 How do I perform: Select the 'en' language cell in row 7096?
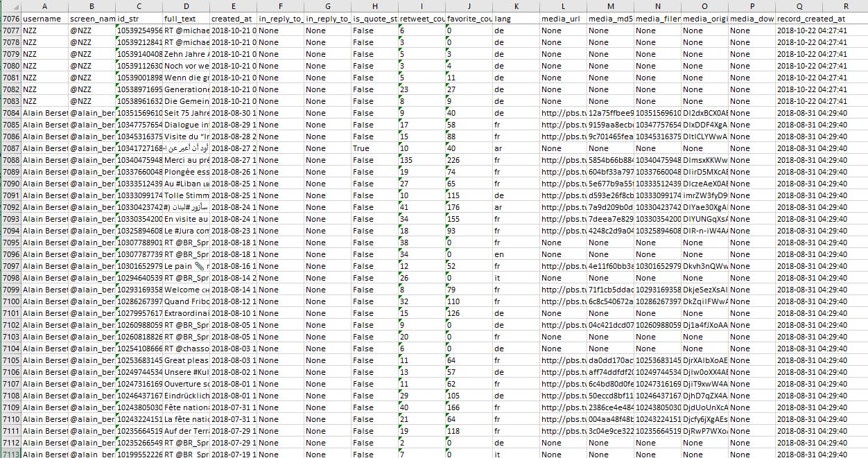point(516,254)
